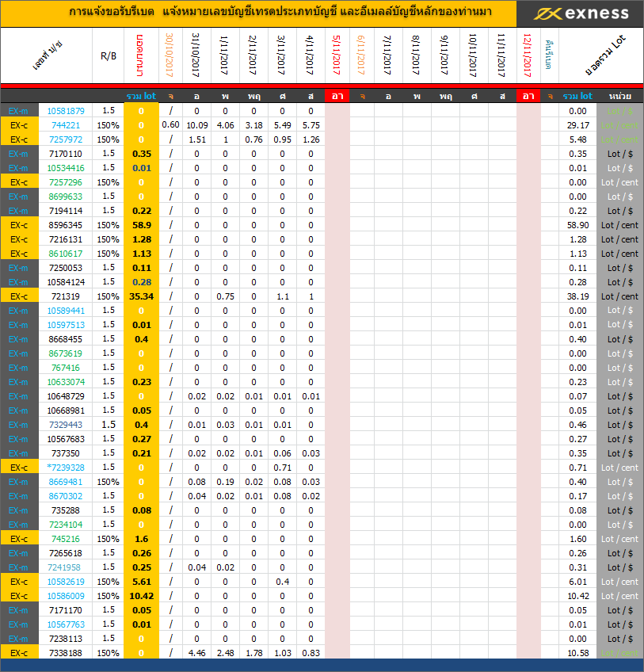Image resolution: width=644 pixels, height=672 pixels.
Task: Select the 38.19 total value cell
Action: (577, 296)
